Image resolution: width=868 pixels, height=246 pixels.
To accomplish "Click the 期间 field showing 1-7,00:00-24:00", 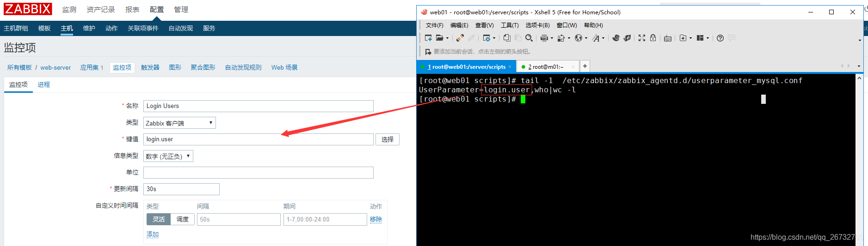I will pos(325,219).
